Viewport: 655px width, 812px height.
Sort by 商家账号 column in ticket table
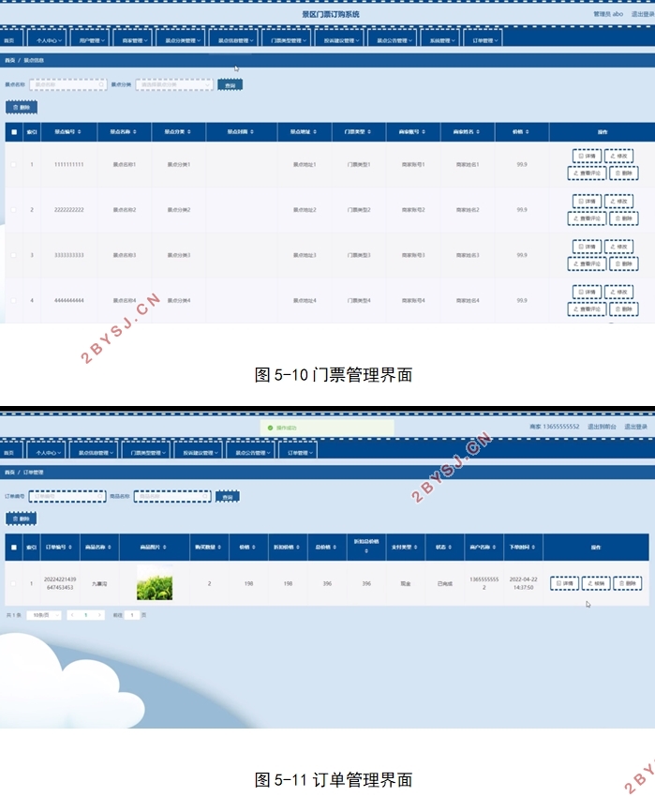click(424, 132)
